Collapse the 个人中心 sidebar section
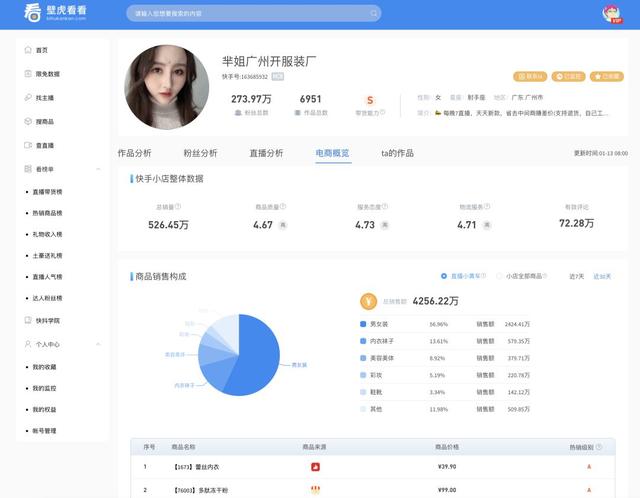The image size is (640, 498). [98, 344]
